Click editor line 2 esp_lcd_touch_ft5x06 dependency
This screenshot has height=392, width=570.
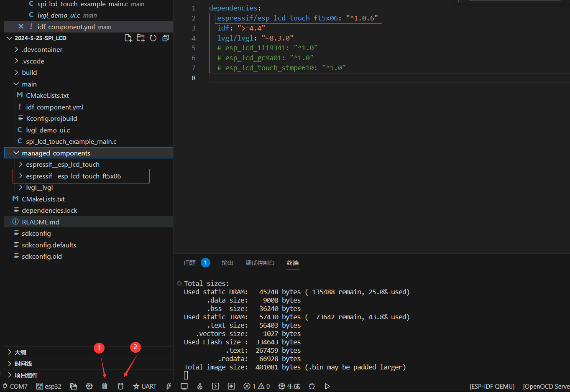297,18
